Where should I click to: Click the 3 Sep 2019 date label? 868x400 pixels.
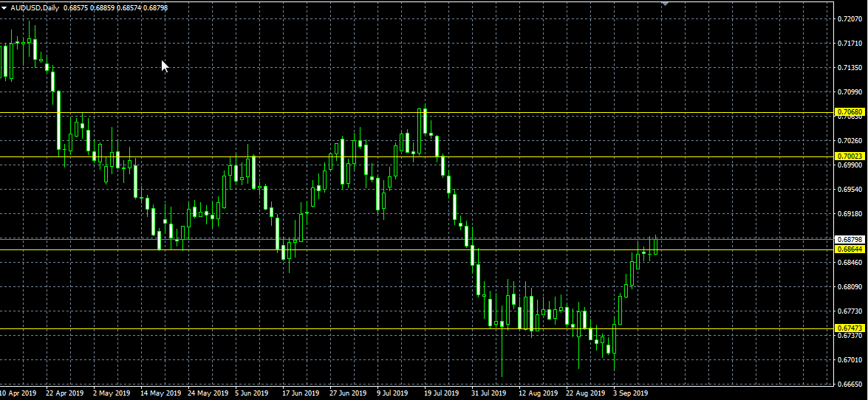[x=630, y=393]
